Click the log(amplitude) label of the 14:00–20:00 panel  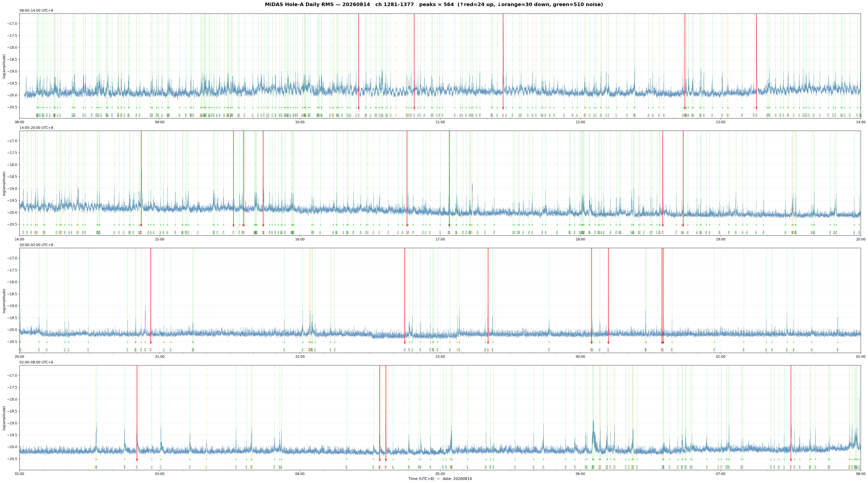pos(4,183)
